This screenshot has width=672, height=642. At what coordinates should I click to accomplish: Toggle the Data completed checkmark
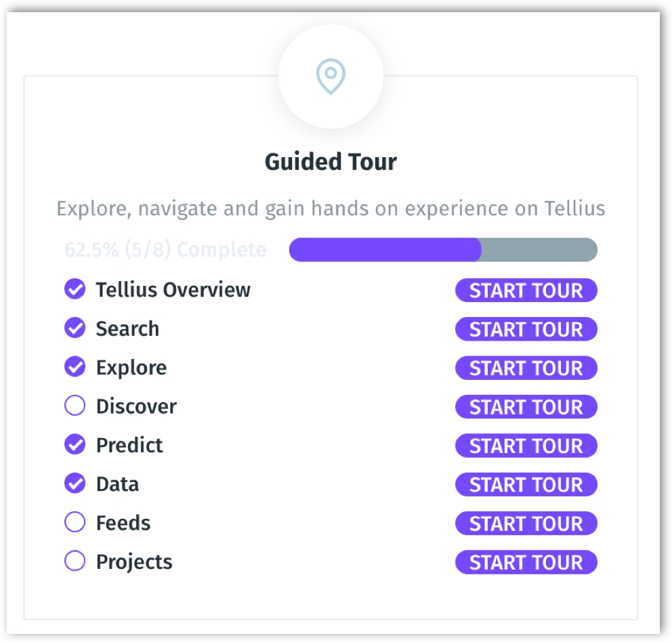click(75, 484)
